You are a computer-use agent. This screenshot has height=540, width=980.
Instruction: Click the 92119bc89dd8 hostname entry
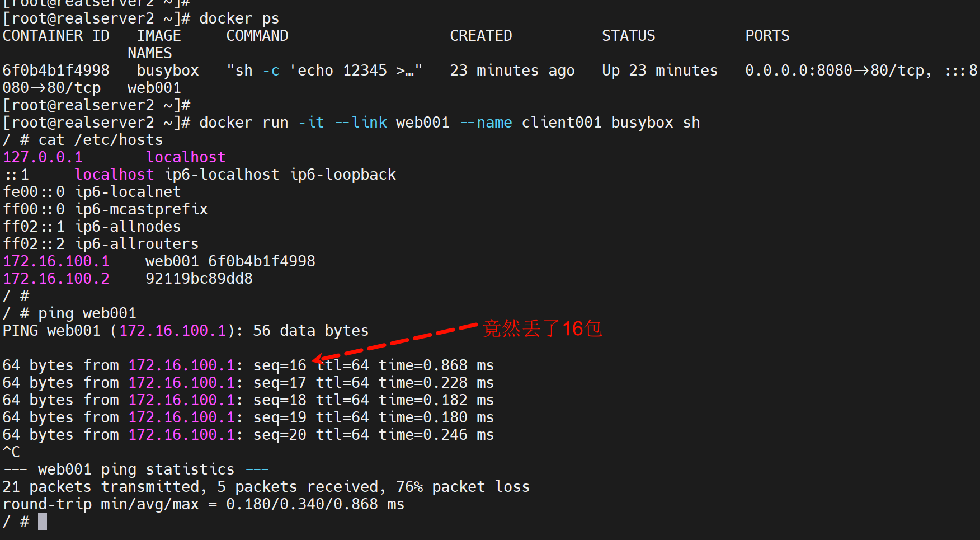click(199, 279)
